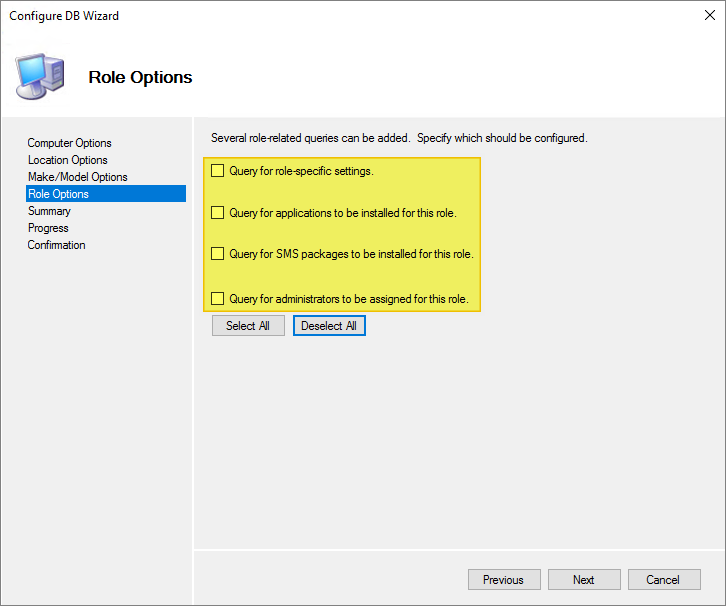Open Computer Options step in sidebar

click(70, 143)
